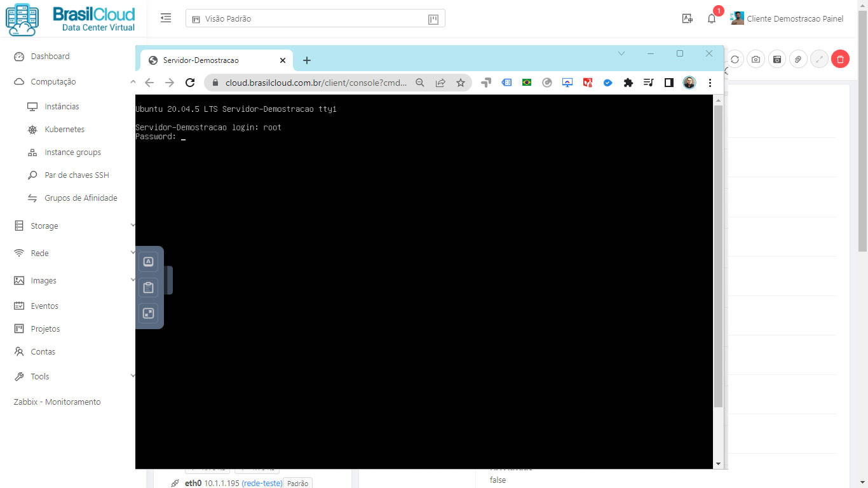Open Contas page
This screenshot has width=868, height=488.
(x=43, y=351)
